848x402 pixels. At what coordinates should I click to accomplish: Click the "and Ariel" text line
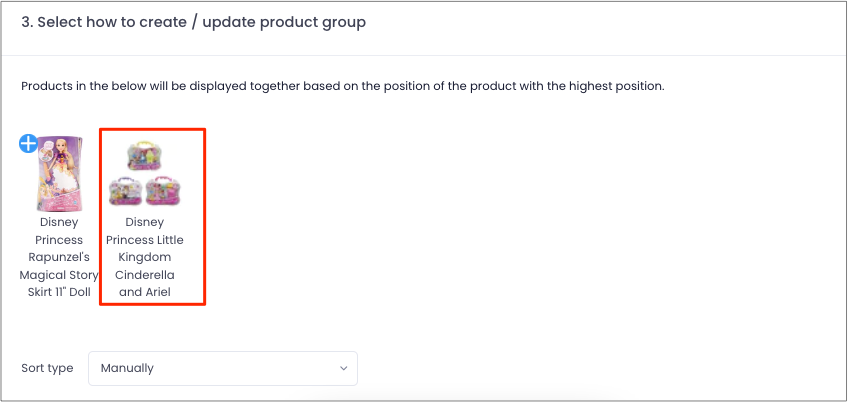[144, 292]
